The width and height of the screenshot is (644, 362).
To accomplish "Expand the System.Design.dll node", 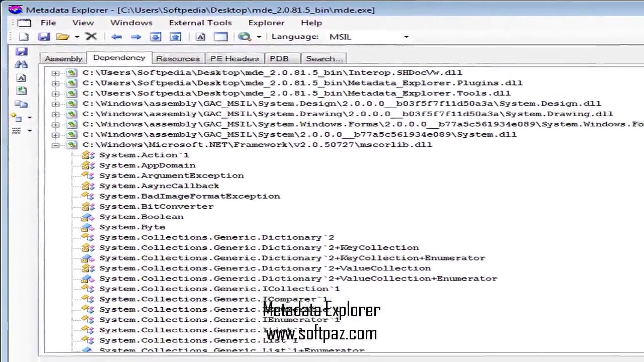I will [x=55, y=104].
